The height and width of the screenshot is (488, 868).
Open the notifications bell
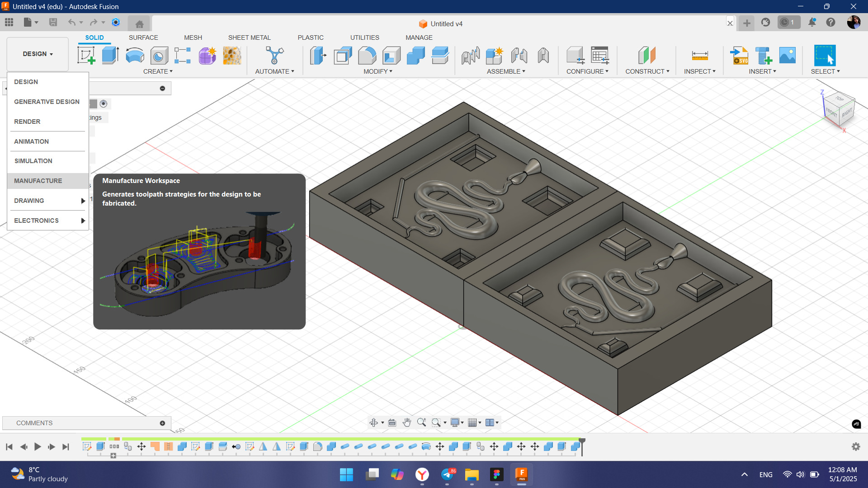(812, 22)
